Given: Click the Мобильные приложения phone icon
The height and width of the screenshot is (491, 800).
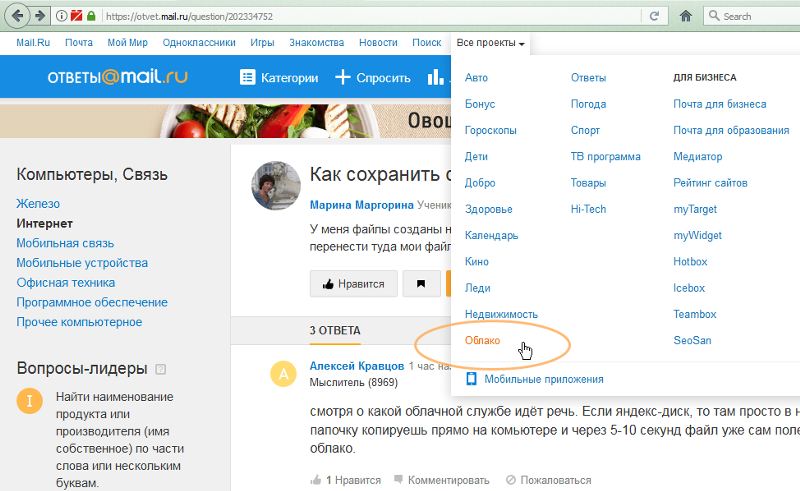Looking at the screenshot, I should click(x=471, y=379).
